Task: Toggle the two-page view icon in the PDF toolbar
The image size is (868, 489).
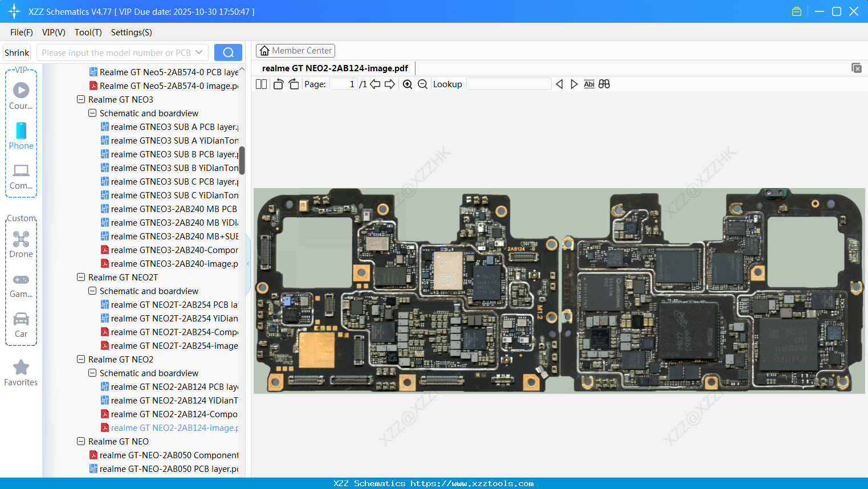Action: (261, 84)
